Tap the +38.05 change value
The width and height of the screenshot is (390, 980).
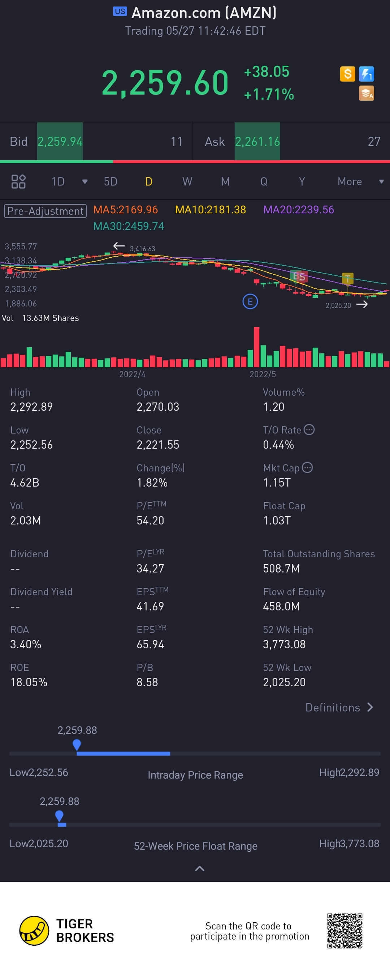pyautogui.click(x=266, y=71)
